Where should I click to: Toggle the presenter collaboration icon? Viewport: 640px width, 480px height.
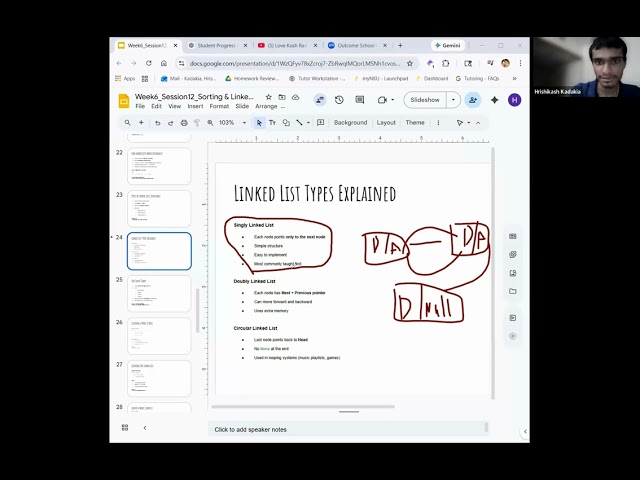(x=320, y=100)
